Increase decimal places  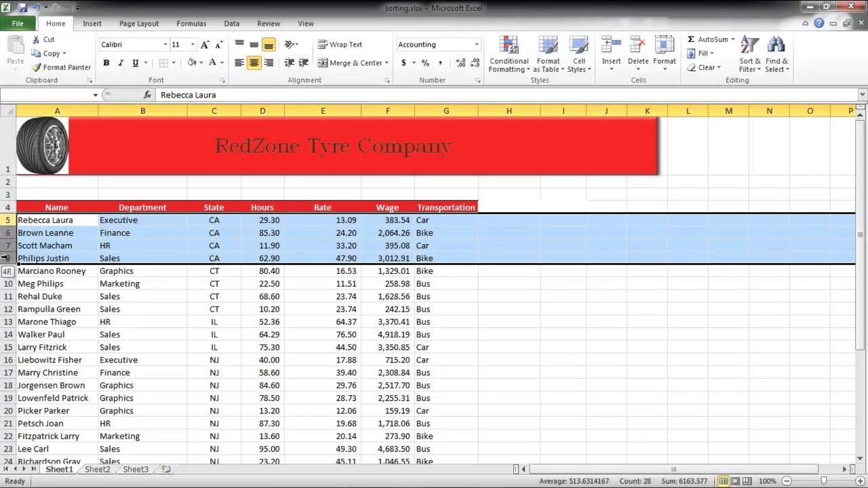coord(460,63)
